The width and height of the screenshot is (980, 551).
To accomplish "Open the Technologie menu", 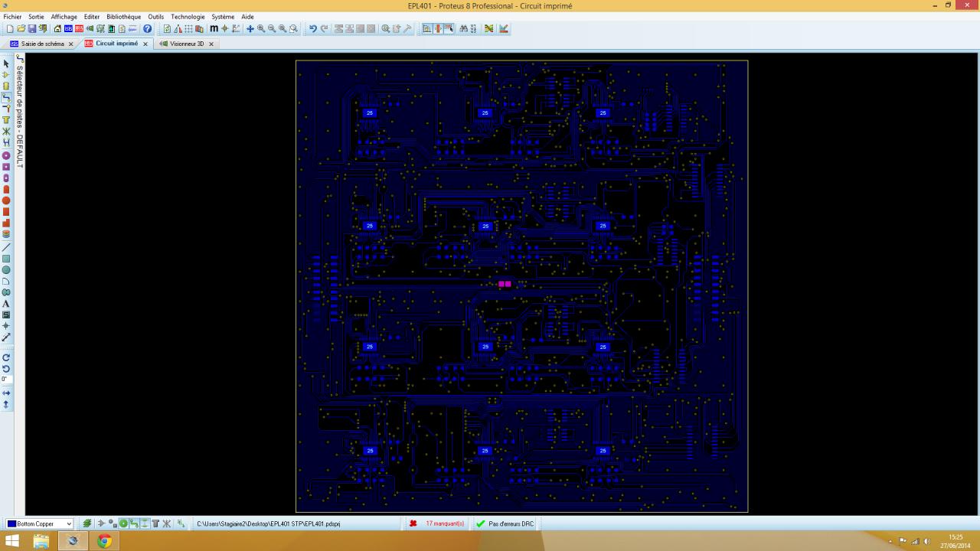I will pyautogui.click(x=188, y=17).
